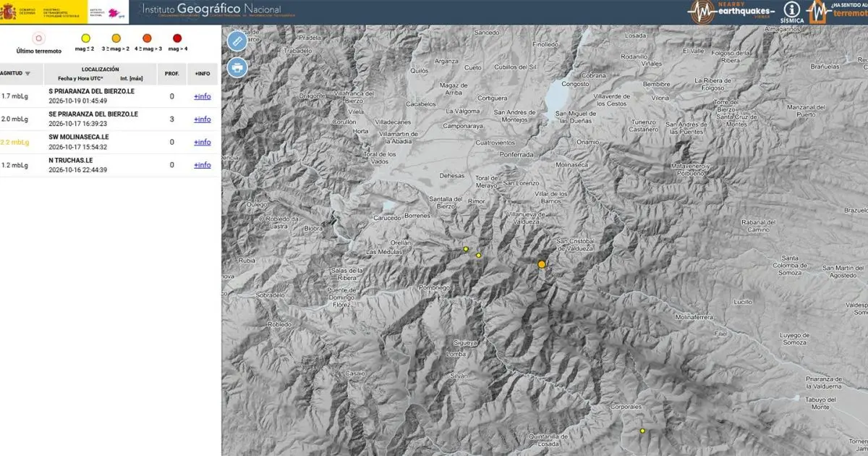Click the Congosto map label
This screenshot has height=456, width=868.
click(x=576, y=84)
